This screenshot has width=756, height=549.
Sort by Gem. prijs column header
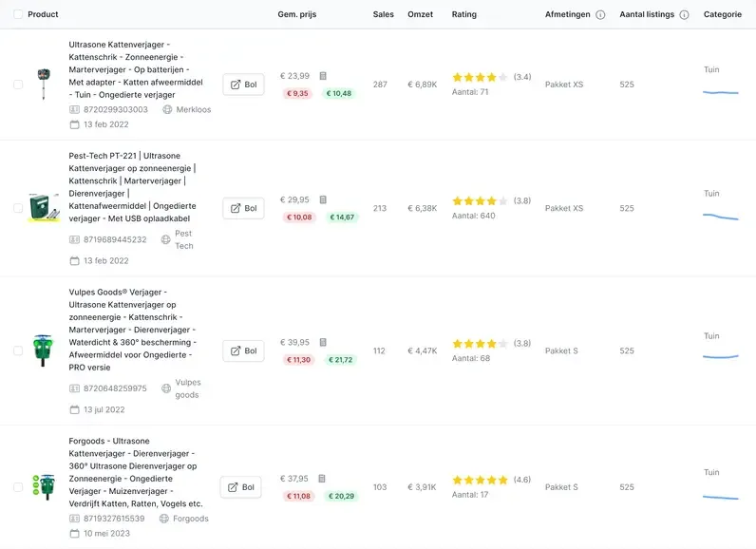(x=297, y=14)
